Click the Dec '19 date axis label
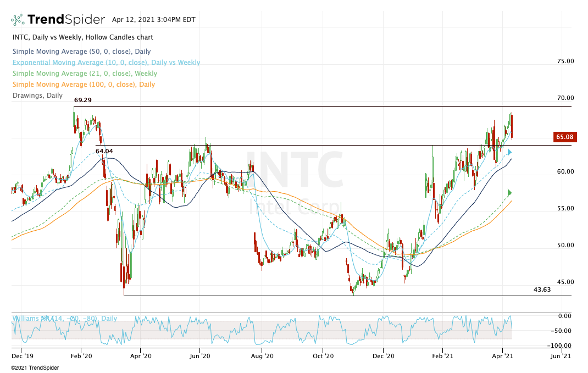 tap(22, 356)
